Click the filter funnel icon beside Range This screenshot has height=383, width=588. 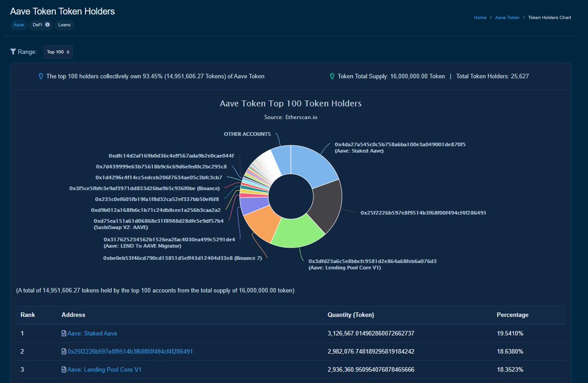13,51
